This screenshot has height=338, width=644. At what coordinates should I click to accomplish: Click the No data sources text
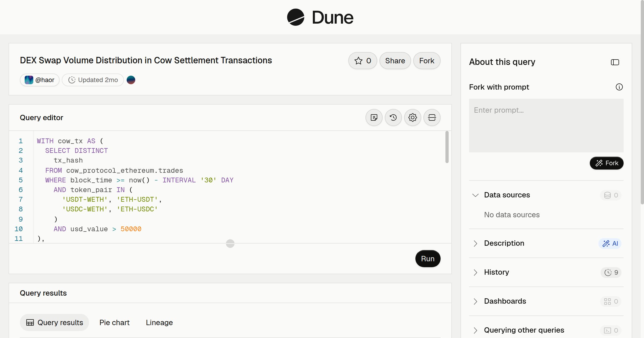pos(512,215)
